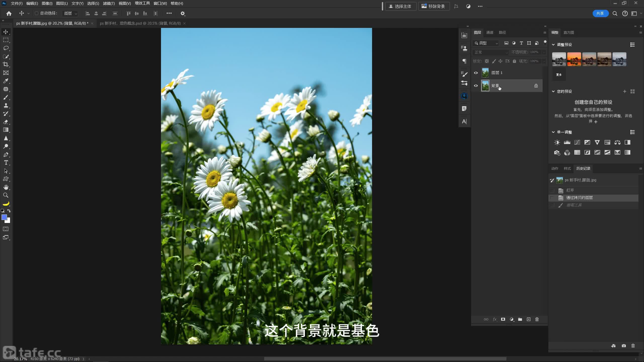Collapse the 调整预设 section
The width and height of the screenshot is (644, 362).
pyautogui.click(x=553, y=44)
